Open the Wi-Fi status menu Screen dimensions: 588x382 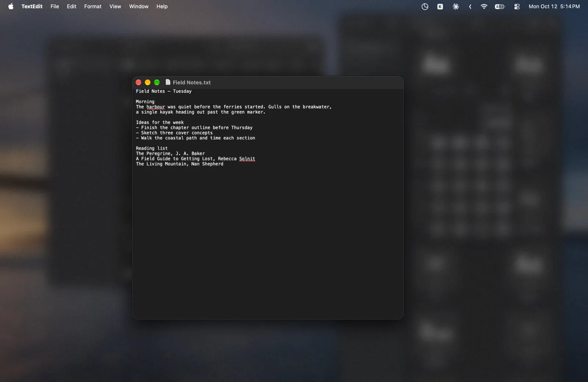tap(484, 7)
